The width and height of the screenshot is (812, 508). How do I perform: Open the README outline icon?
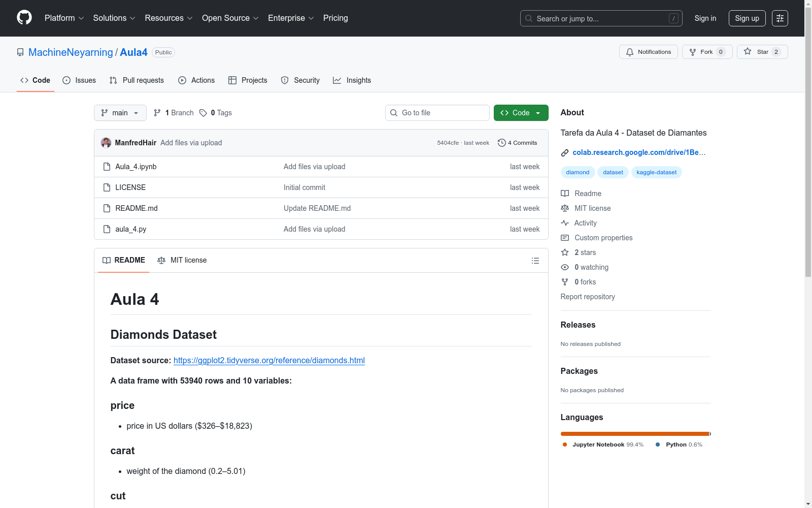tap(535, 261)
